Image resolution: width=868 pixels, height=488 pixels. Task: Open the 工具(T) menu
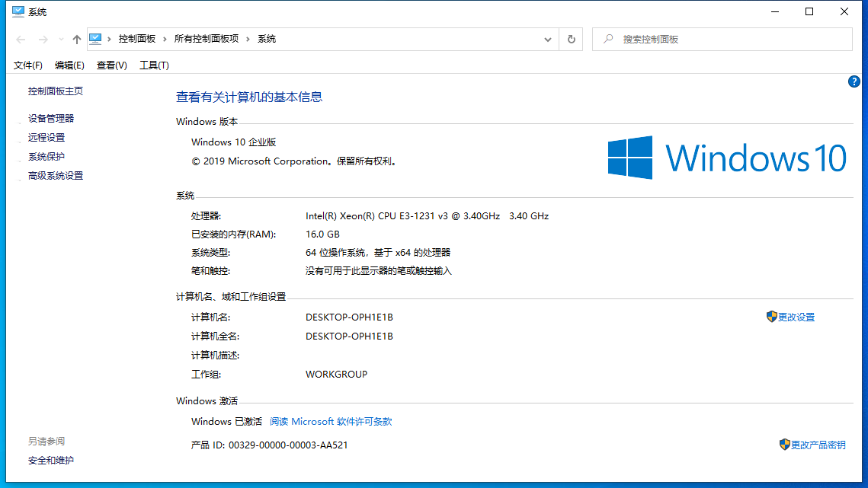click(x=154, y=65)
